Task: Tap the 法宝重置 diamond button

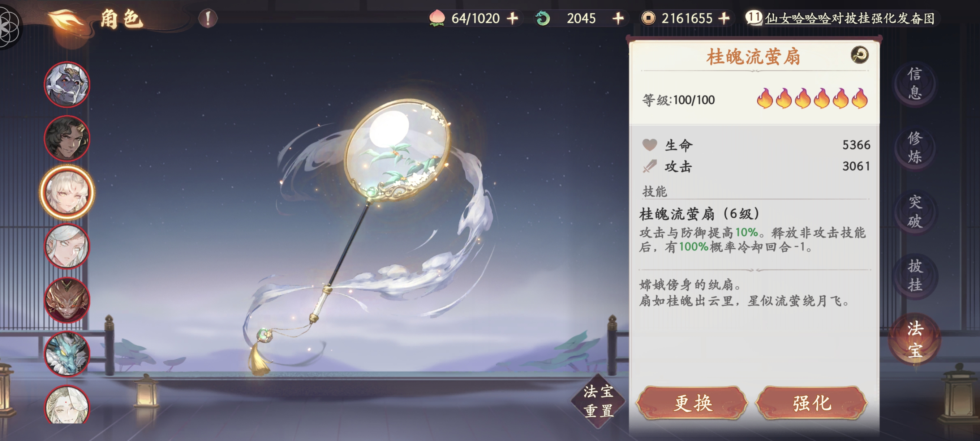Action: (x=599, y=401)
